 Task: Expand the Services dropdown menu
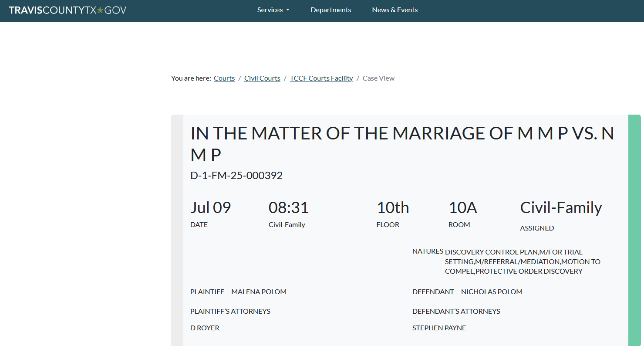point(273,10)
